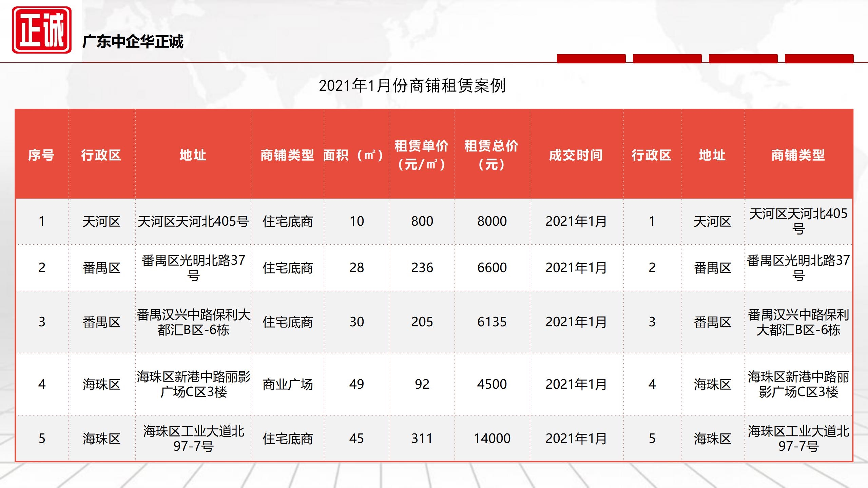Screen dimensions: 868x488
Task: Click the 租赁总价 column header
Action: (491, 155)
